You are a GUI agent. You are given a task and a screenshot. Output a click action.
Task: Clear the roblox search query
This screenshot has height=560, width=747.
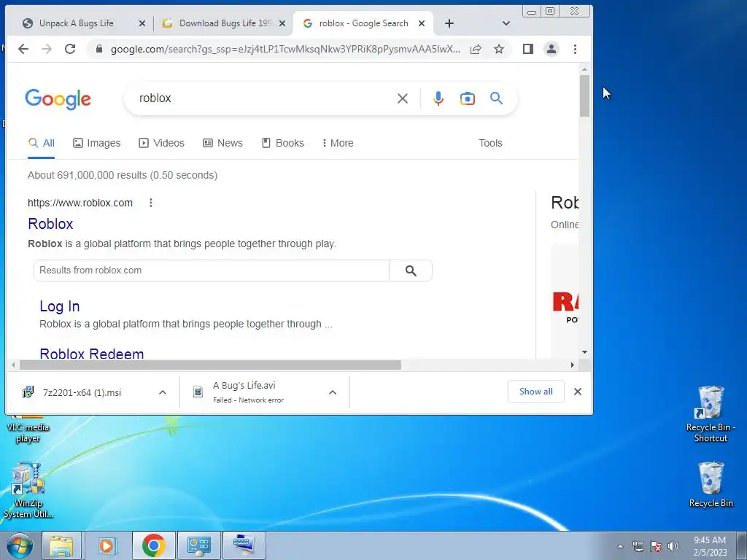click(x=403, y=98)
